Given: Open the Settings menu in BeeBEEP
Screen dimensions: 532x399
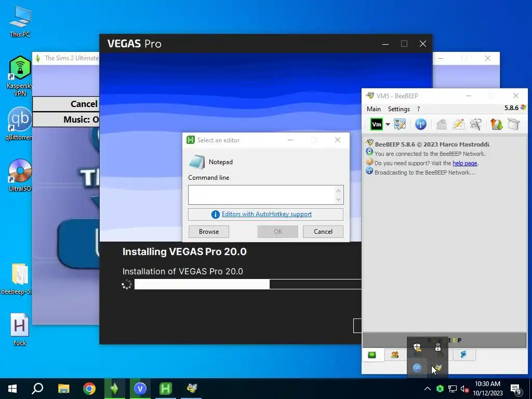Looking at the screenshot, I should pyautogui.click(x=398, y=109).
